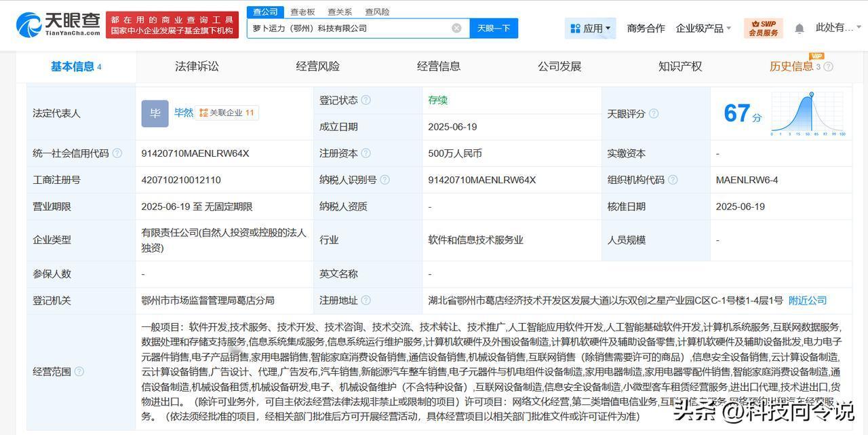Click help icon beside 组织机构代码
The width and height of the screenshot is (868, 435).
673,180
